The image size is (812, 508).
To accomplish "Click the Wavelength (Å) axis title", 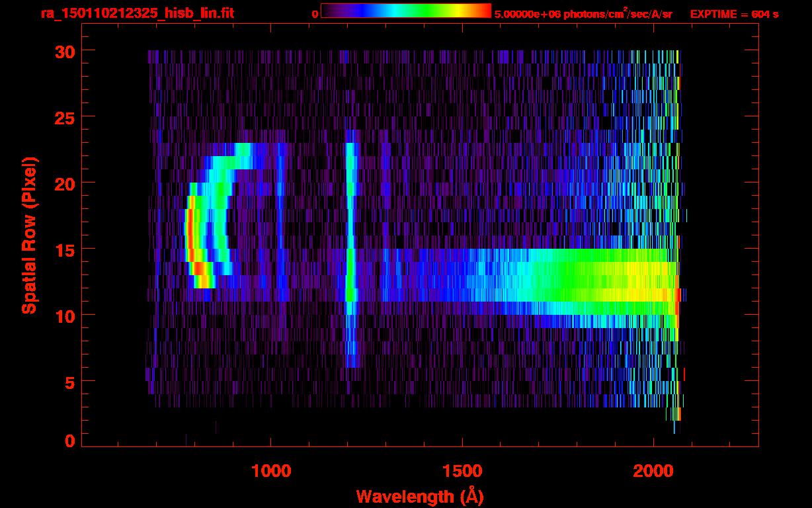I will 415,496.
